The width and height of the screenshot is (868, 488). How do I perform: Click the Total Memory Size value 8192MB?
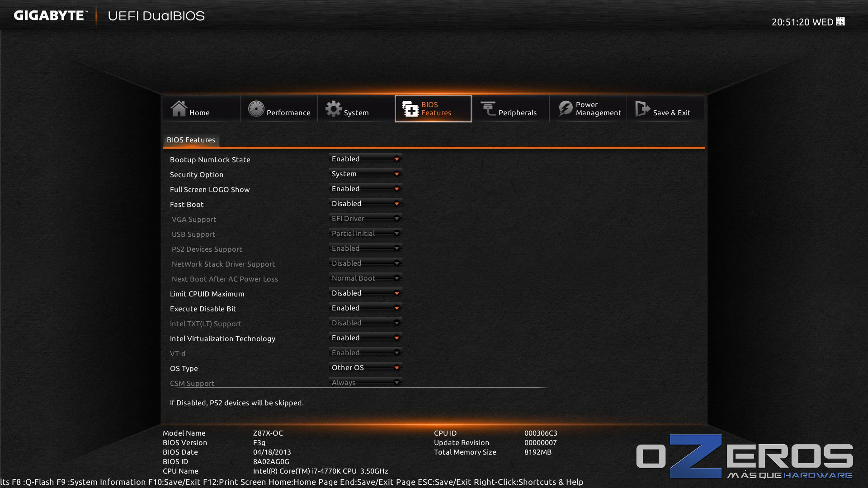pyautogui.click(x=538, y=452)
